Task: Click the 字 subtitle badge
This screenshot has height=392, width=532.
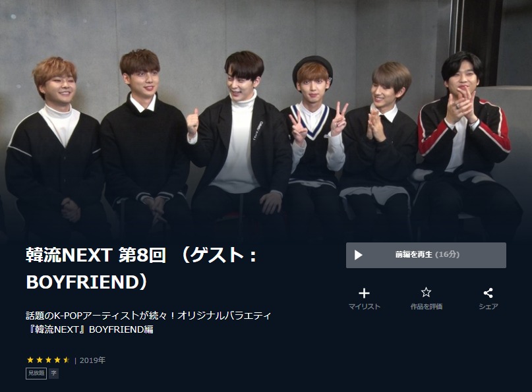Action: (53, 374)
